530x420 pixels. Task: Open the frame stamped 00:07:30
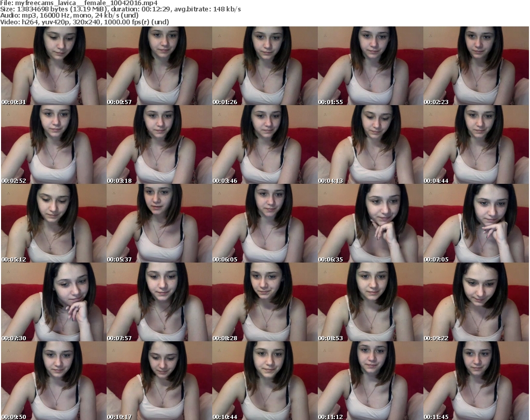pyautogui.click(x=54, y=302)
